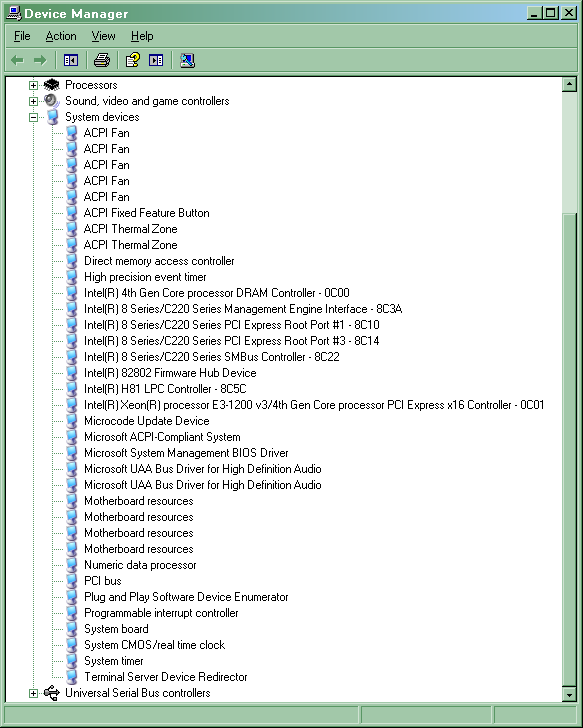Click the Processors chip icon
Viewport: 583px width, 728px height.
52,85
